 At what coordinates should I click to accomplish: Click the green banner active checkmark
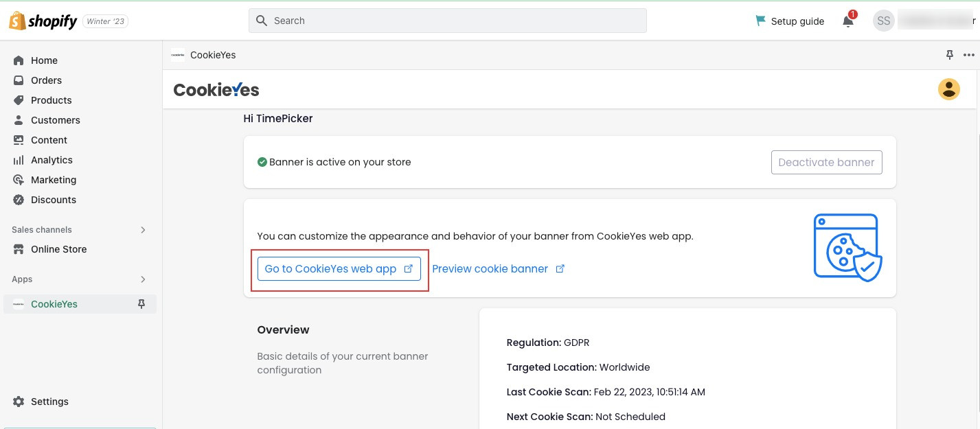click(262, 162)
